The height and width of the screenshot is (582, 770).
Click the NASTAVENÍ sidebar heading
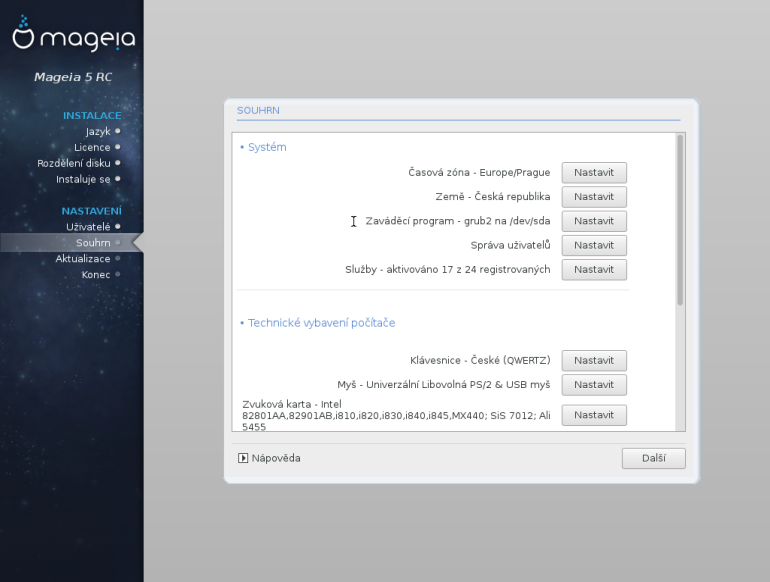[91, 211]
